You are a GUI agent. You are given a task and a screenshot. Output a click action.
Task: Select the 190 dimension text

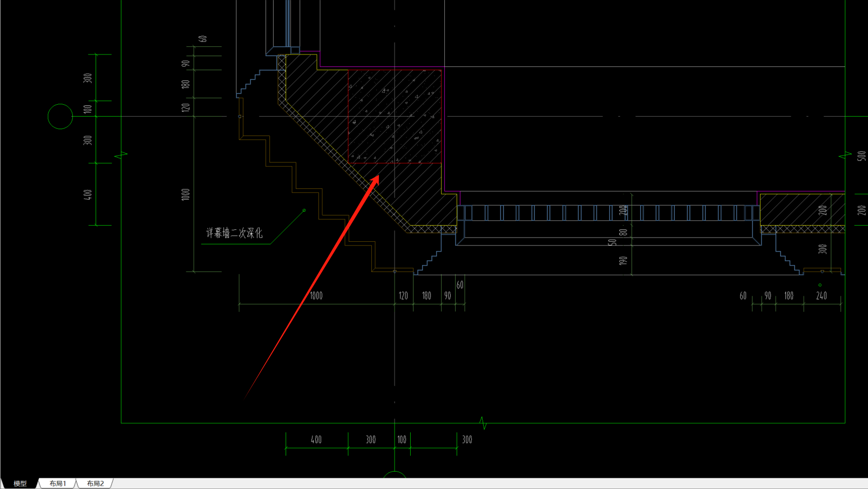tap(623, 260)
